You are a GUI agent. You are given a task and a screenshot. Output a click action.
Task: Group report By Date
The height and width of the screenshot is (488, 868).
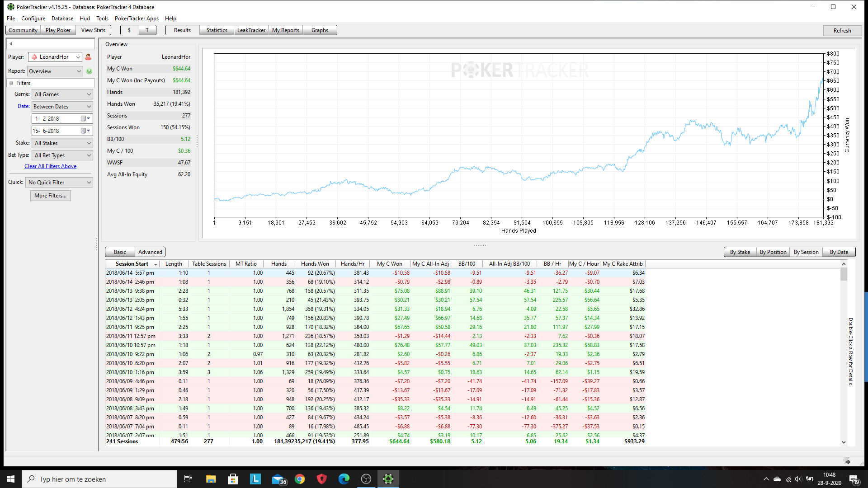click(x=839, y=252)
